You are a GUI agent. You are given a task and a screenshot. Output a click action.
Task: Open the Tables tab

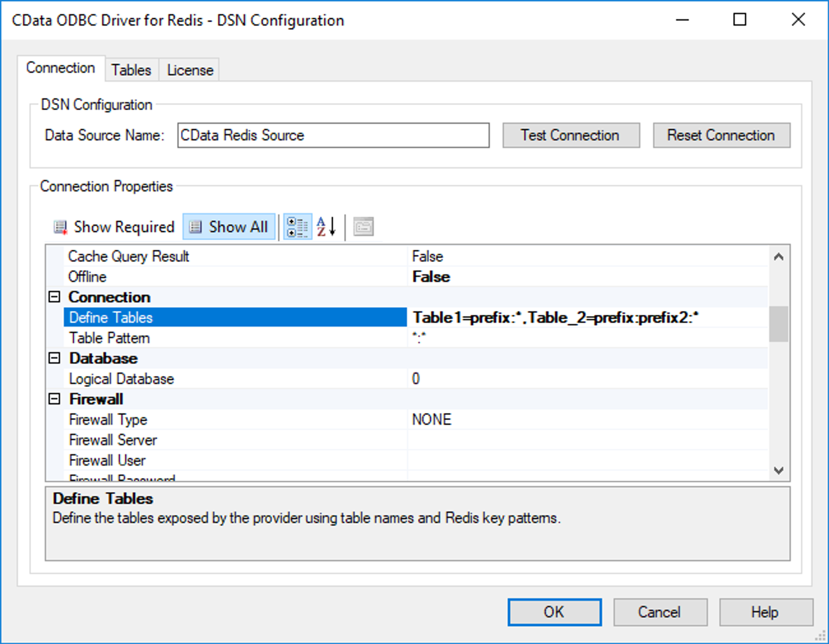tap(131, 70)
